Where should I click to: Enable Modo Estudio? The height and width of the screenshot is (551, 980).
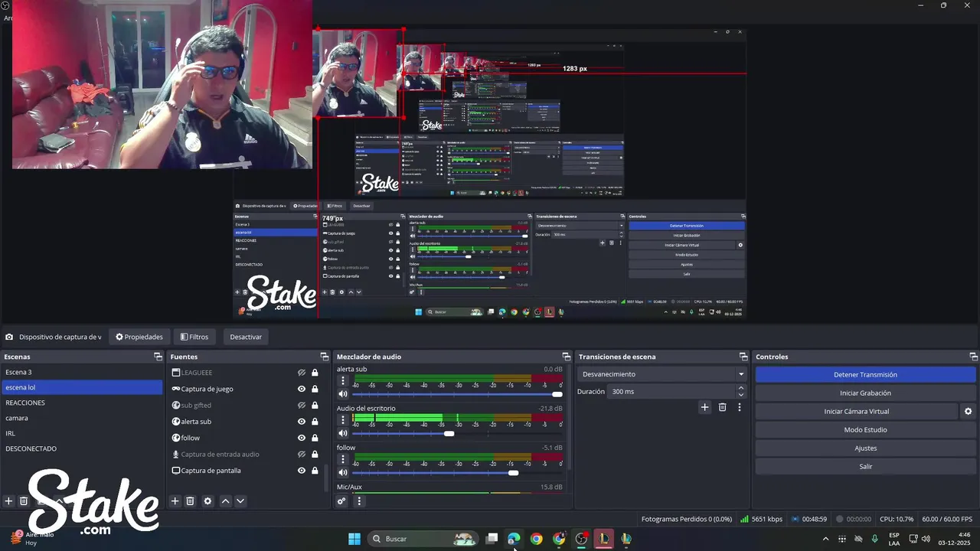(x=865, y=430)
